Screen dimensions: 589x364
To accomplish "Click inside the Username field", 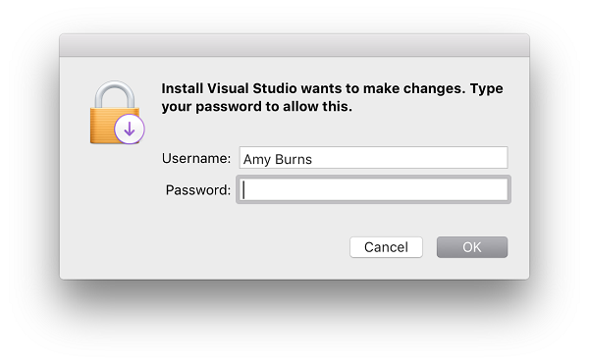I will 373,158.
